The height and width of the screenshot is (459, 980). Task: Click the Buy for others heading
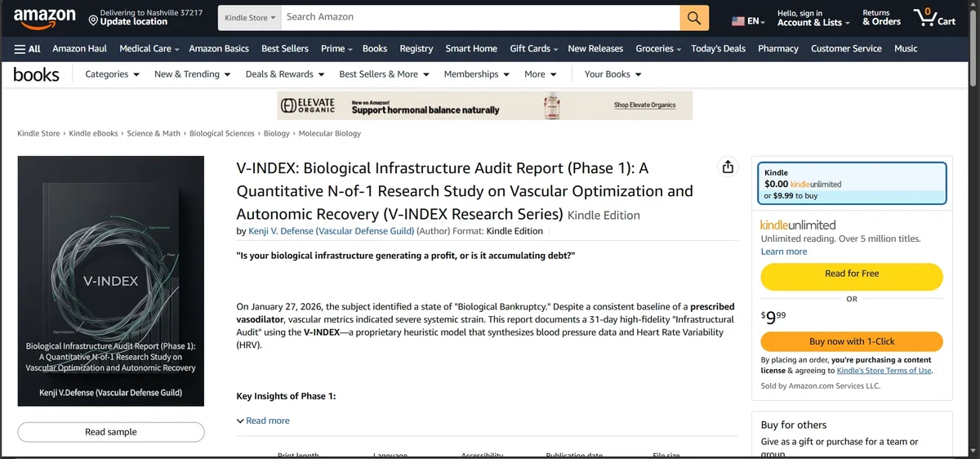click(x=794, y=425)
